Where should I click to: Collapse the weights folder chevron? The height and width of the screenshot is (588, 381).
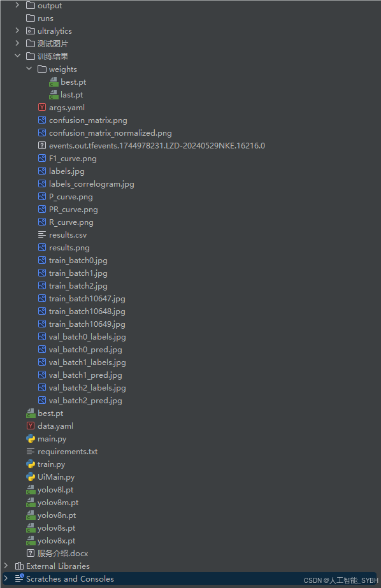(29, 69)
